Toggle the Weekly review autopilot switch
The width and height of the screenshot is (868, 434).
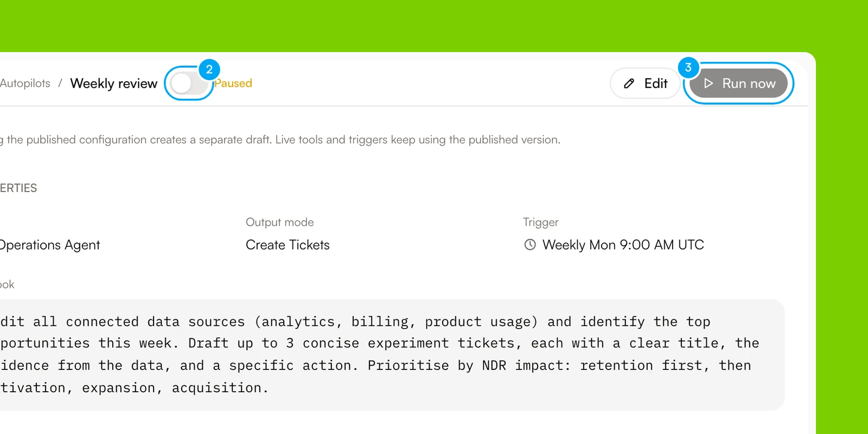(189, 84)
